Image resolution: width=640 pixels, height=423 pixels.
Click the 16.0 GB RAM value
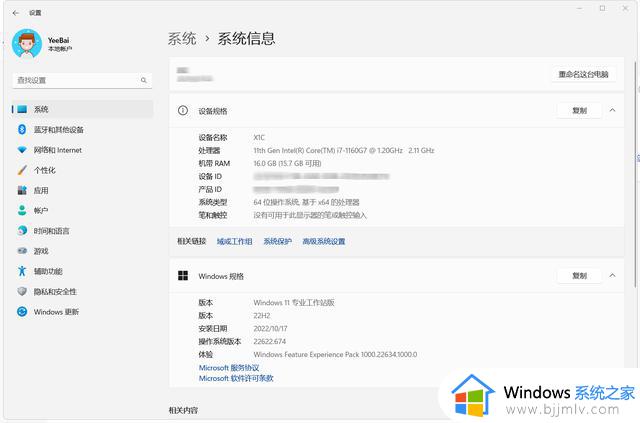tap(287, 163)
